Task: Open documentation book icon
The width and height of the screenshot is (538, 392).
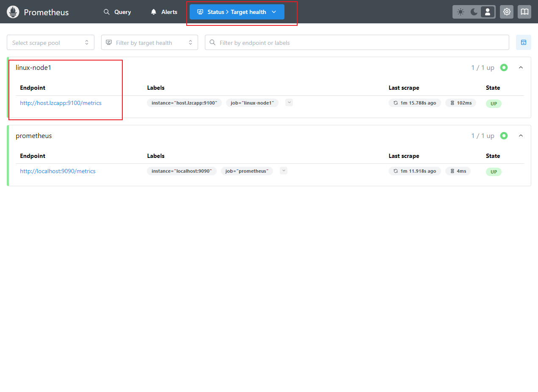Action: pos(524,12)
